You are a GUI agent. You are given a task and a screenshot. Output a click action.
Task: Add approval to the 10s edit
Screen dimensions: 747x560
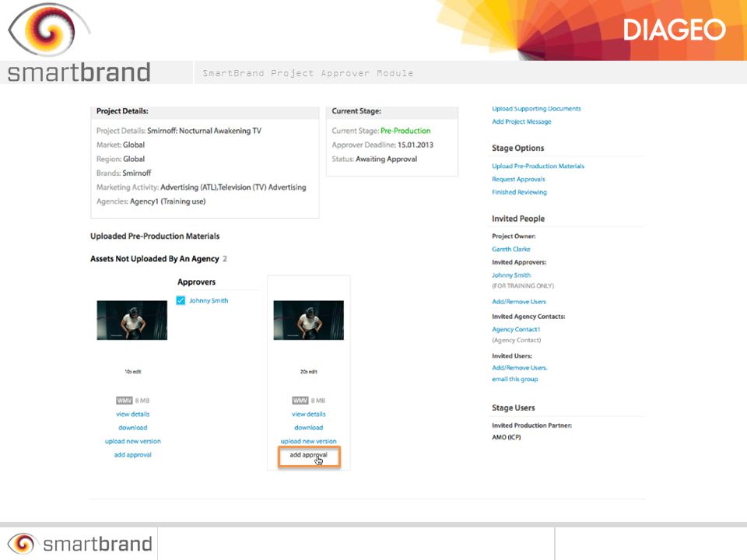tap(132, 455)
